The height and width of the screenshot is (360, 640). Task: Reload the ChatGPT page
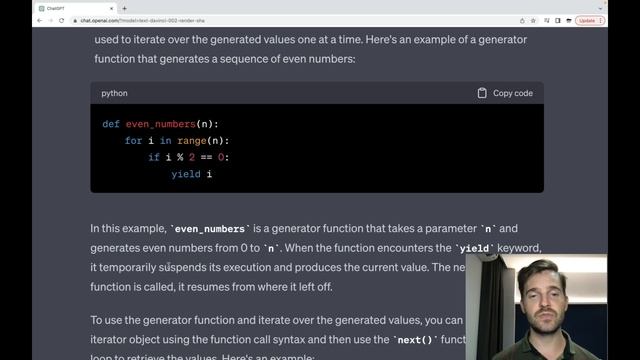tap(62, 20)
